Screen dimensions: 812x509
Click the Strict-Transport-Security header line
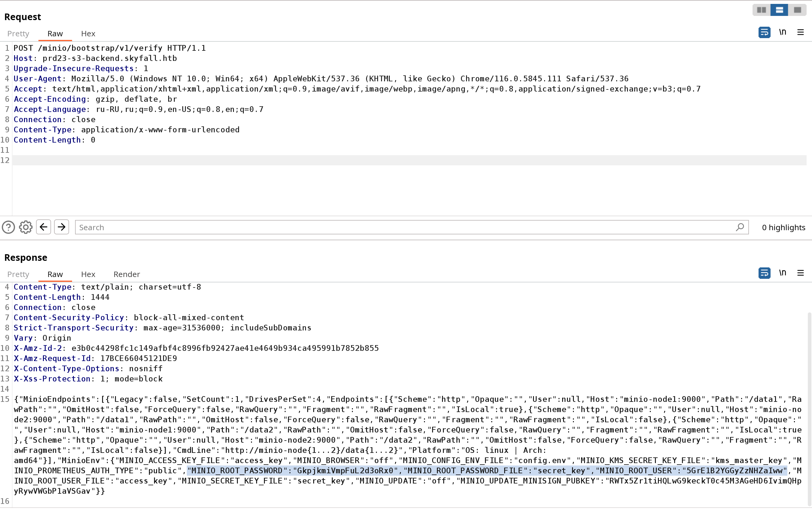[x=162, y=328]
